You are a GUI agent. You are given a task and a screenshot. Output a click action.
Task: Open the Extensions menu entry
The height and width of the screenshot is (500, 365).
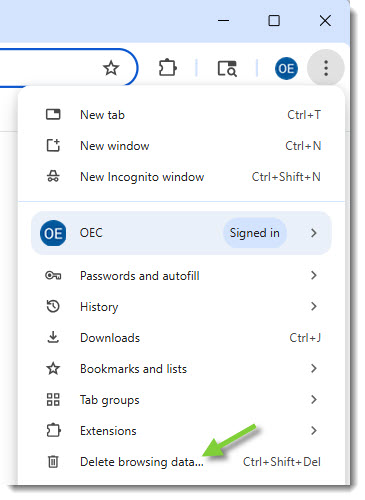182,431
